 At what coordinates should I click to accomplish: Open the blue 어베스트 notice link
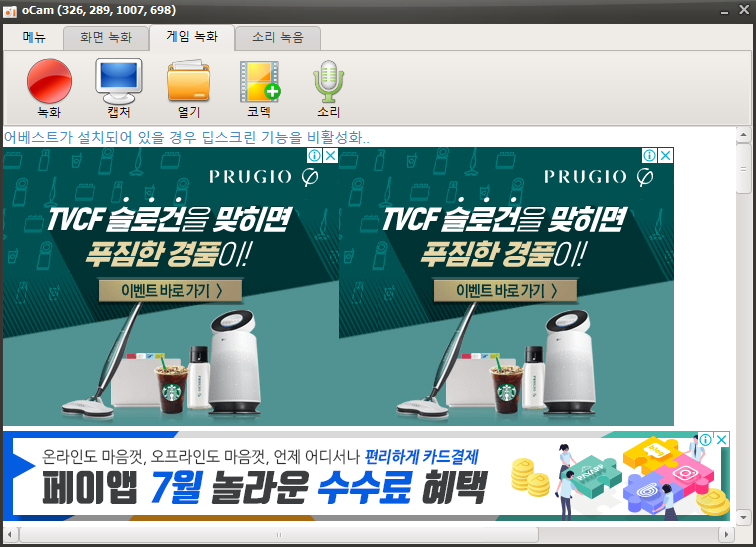pos(187,138)
